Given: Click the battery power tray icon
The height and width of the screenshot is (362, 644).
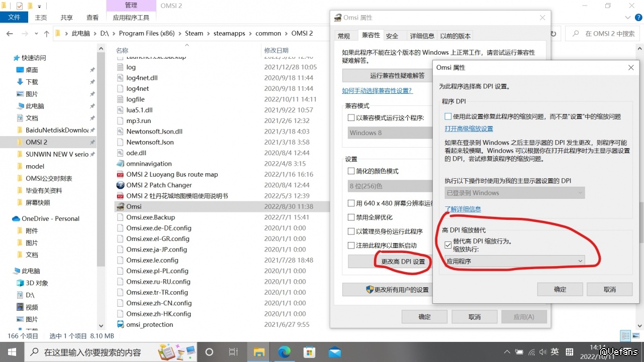Looking at the screenshot, I should pyautogui.click(x=519, y=352).
